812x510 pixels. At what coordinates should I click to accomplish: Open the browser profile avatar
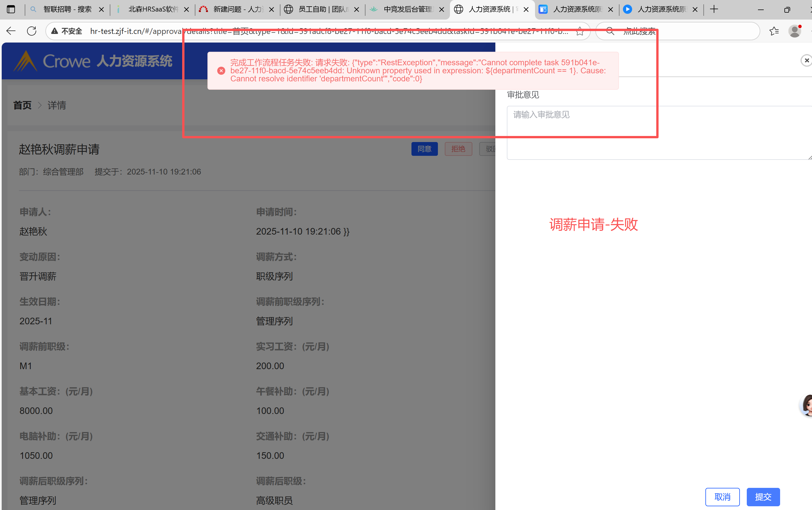[794, 31]
